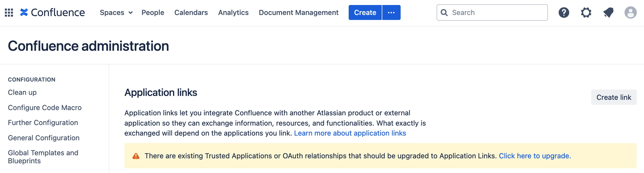Open the People menu item
The width and height of the screenshot is (644, 173).
click(x=153, y=12)
